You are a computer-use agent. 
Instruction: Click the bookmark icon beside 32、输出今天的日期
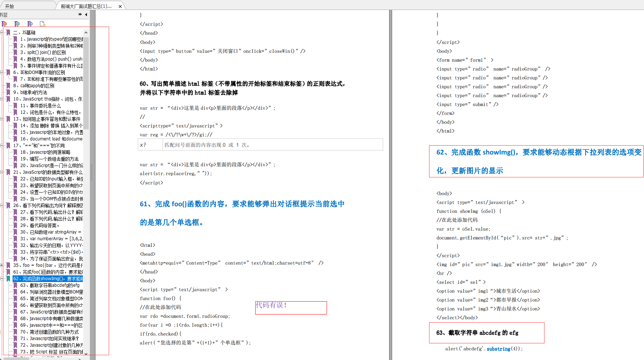pos(15,245)
